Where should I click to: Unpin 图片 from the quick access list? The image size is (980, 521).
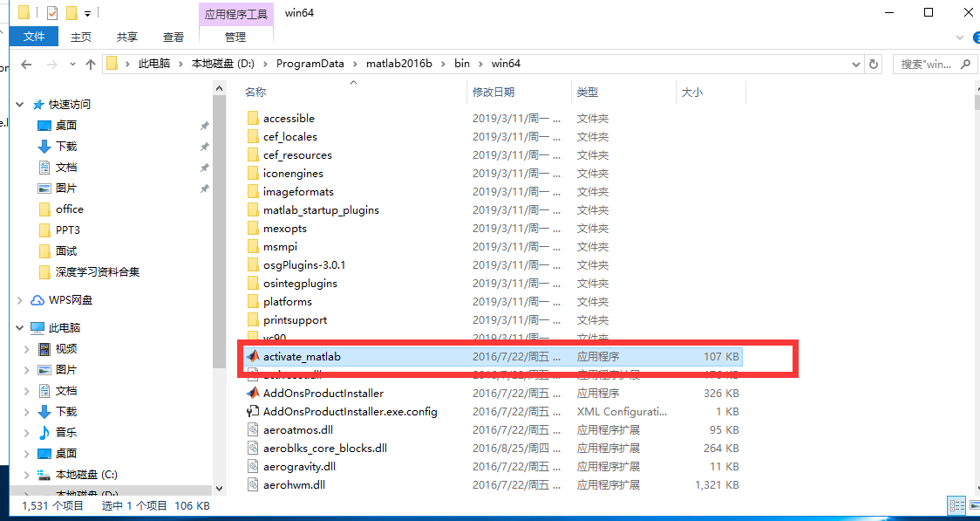[203, 188]
